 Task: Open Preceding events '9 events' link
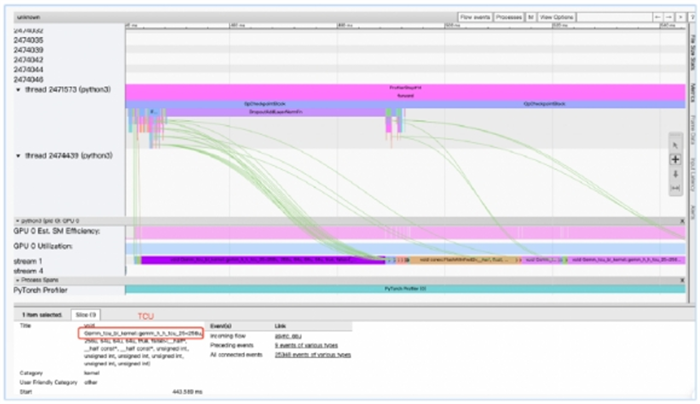[306, 345]
